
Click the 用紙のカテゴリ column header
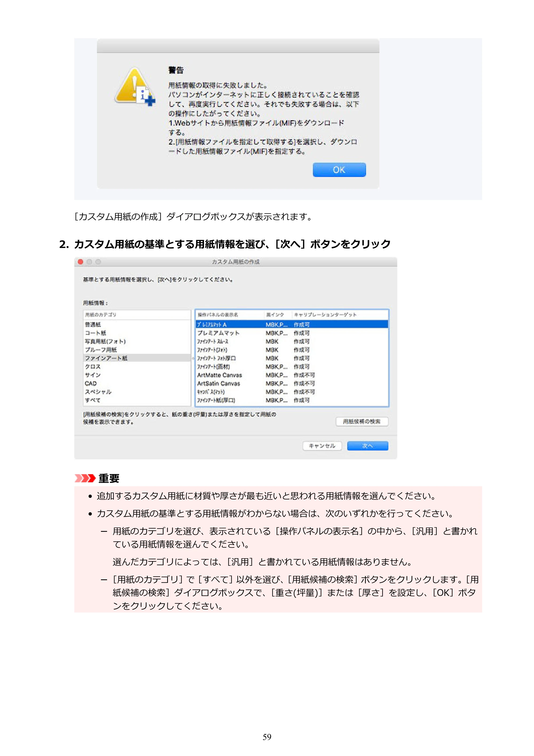[137, 315]
